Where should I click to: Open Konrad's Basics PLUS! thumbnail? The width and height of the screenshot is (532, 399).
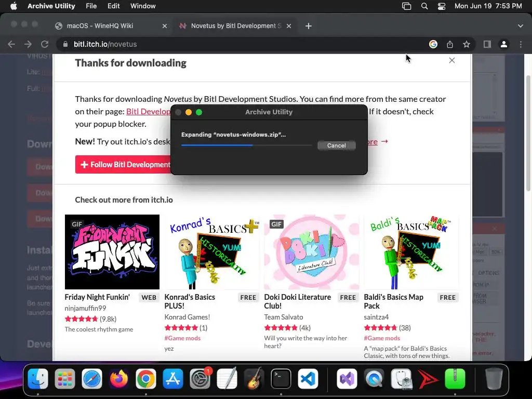pos(212,252)
